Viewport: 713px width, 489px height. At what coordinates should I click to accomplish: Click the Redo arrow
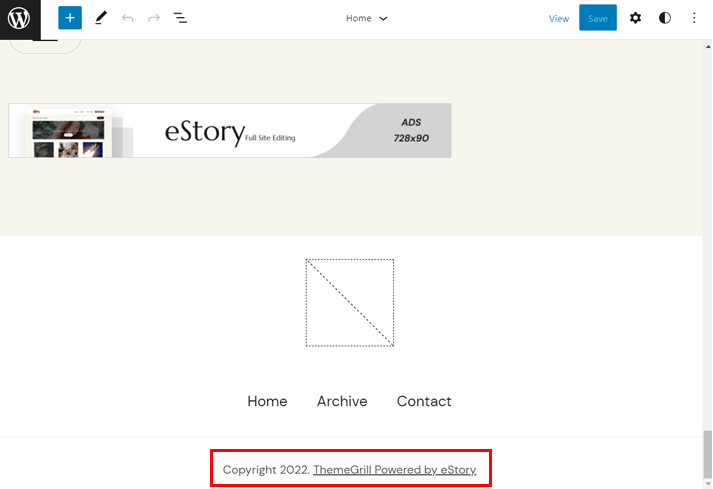point(154,18)
